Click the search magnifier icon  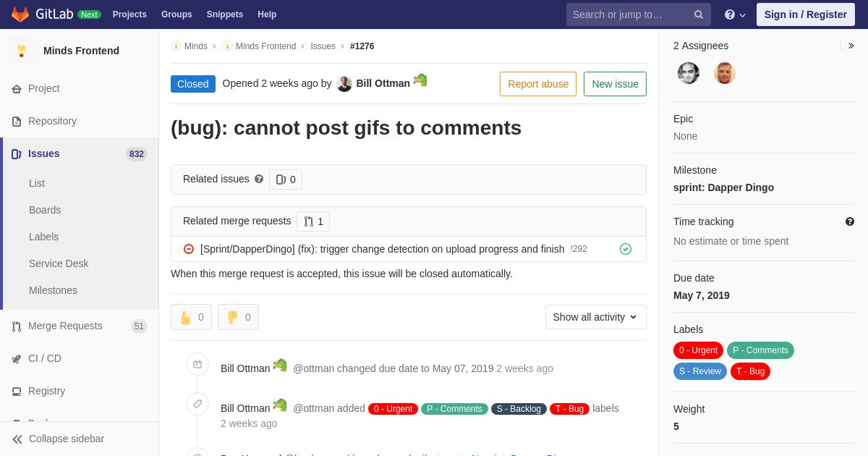pos(699,14)
